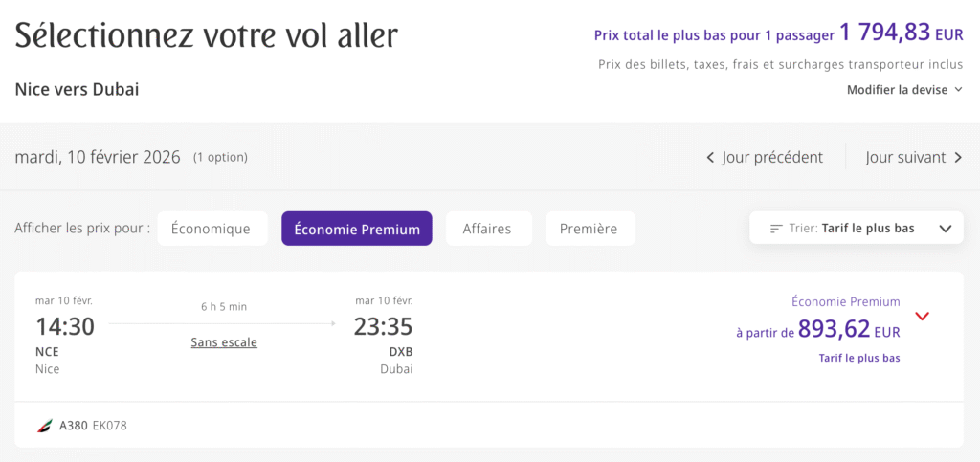980x462 pixels.
Task: Switch to the Affaires cabin tab
Action: click(487, 229)
